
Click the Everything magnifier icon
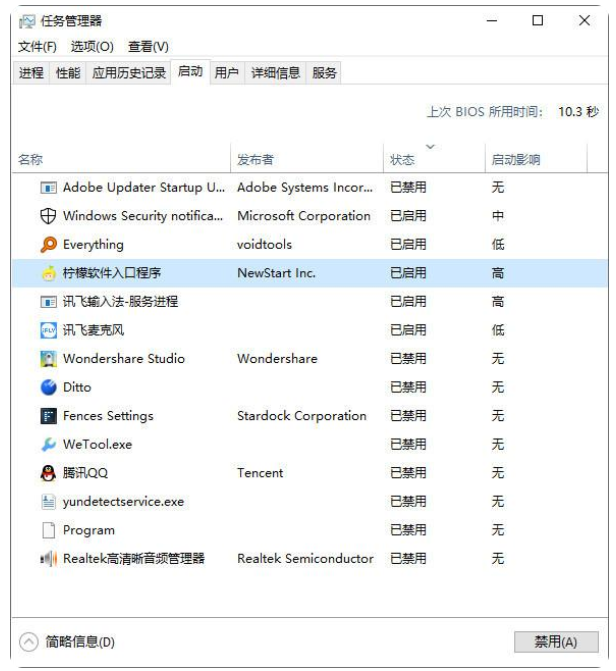tap(48, 244)
